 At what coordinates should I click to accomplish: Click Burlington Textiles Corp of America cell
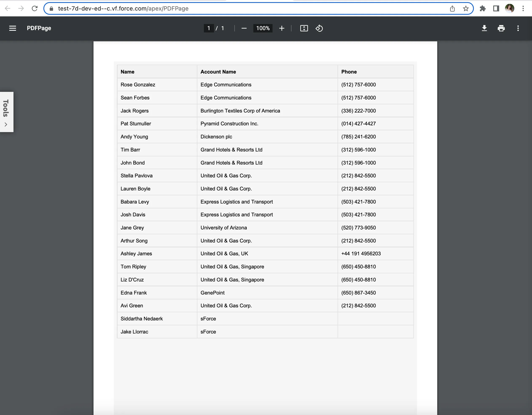pos(267,111)
